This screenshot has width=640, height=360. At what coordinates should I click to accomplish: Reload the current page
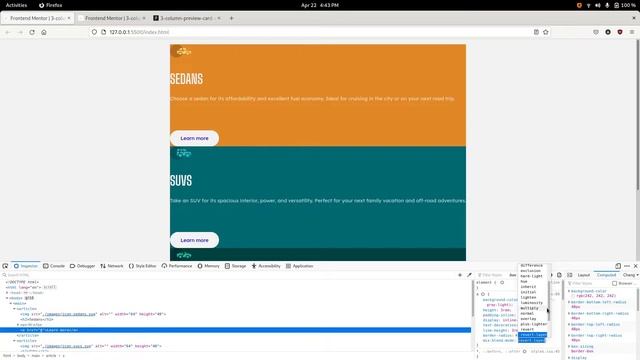[32, 32]
